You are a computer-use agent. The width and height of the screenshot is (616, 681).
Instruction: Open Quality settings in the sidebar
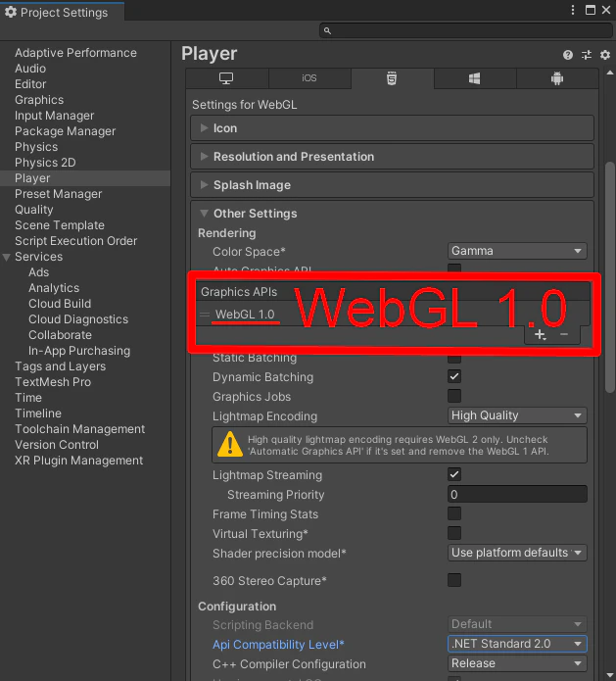tap(34, 210)
